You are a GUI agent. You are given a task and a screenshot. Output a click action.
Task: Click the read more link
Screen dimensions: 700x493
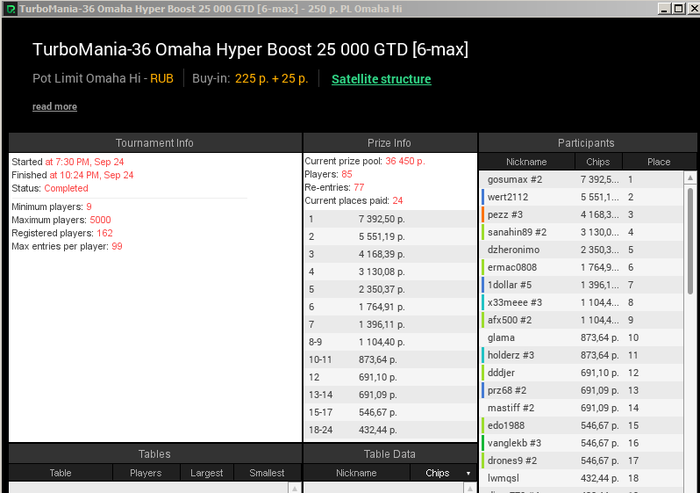pyautogui.click(x=54, y=107)
